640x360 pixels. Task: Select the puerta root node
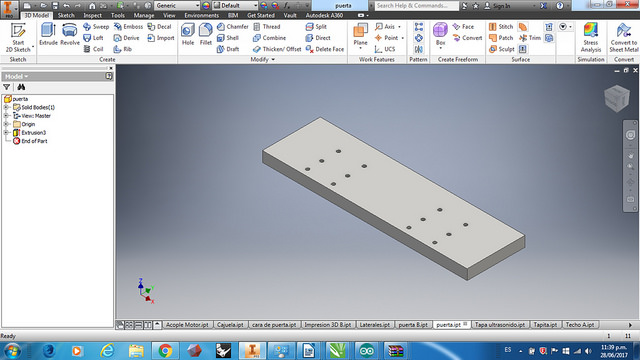[x=16, y=99]
